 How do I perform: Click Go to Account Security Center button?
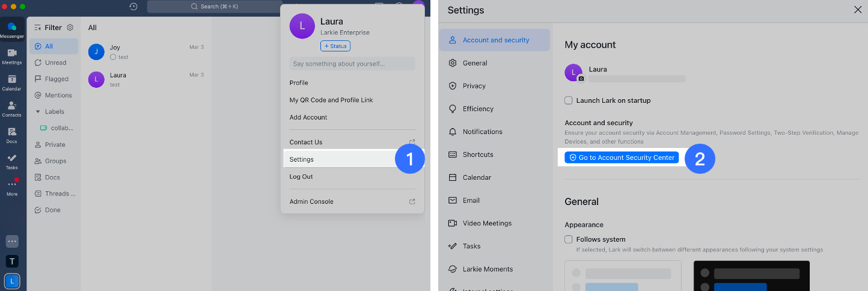[x=622, y=158]
